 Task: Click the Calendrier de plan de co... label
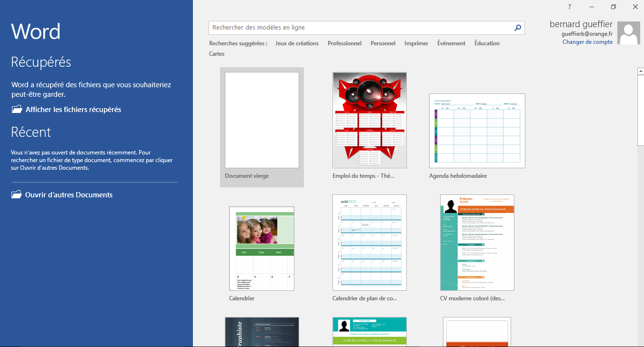coord(365,298)
